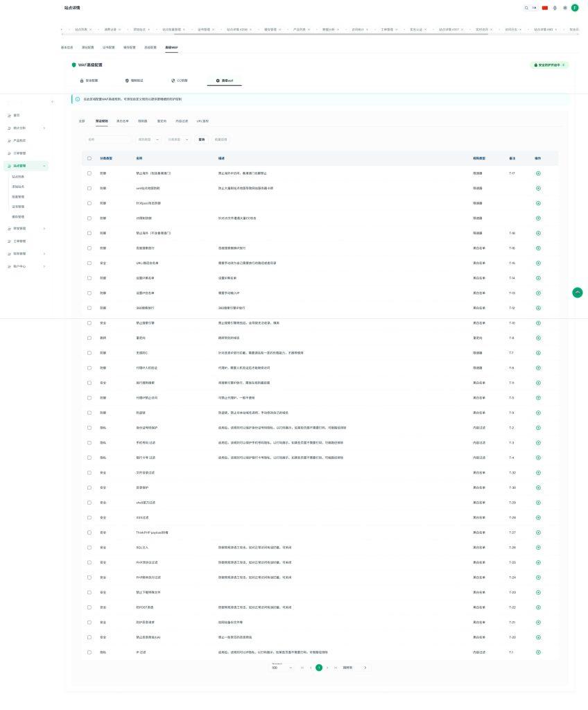588x710 pixels.
Task: Click add icon for 重定向 rule
Action: [539, 338]
